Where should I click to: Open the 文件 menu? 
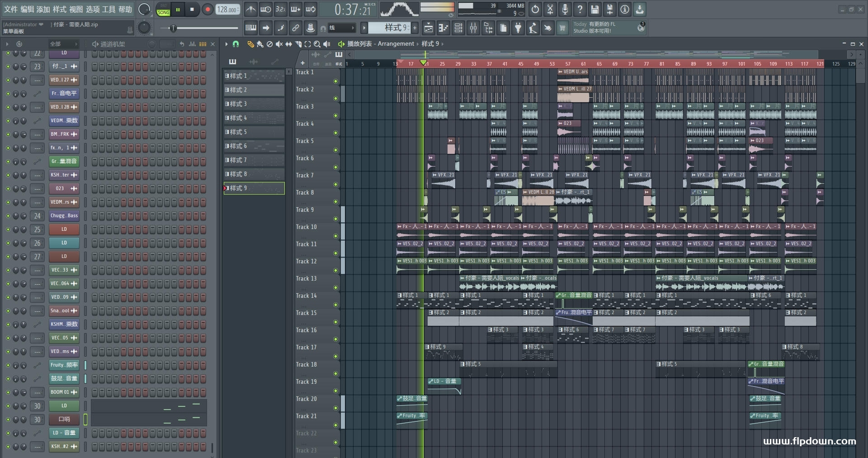[11, 10]
